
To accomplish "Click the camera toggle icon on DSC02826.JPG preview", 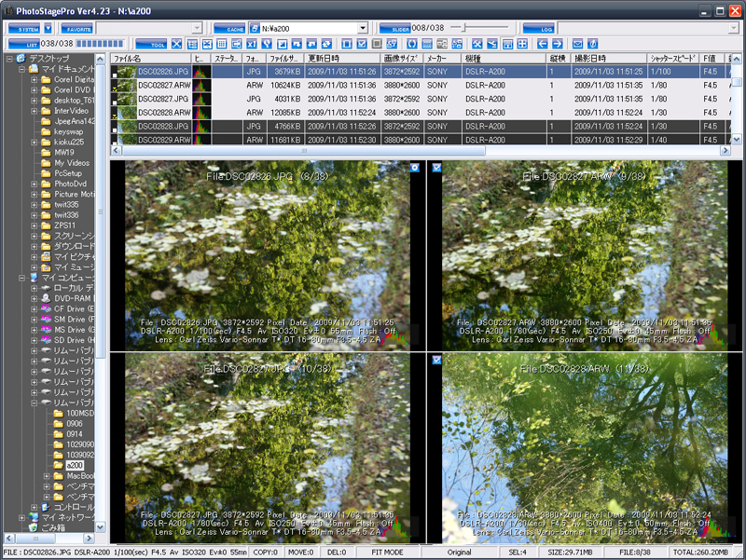I will coord(415,168).
